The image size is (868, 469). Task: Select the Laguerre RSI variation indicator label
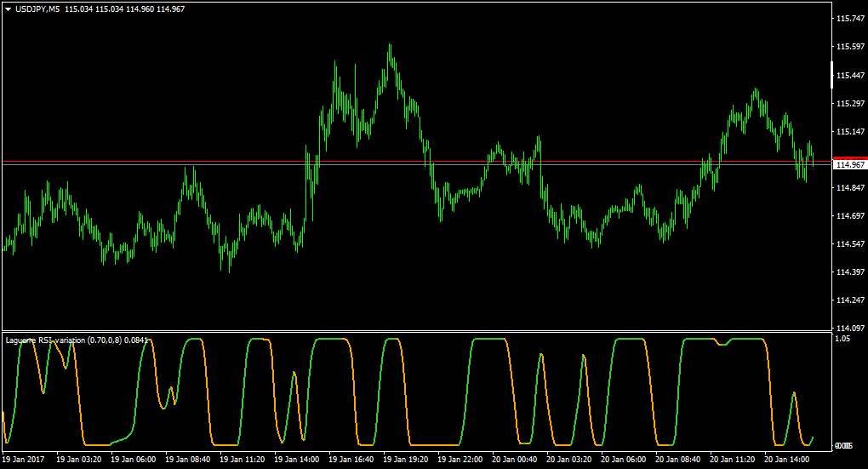click(x=77, y=340)
